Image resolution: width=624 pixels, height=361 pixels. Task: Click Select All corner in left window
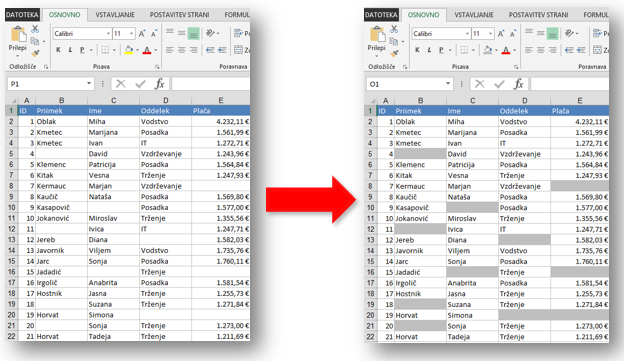tap(12, 101)
